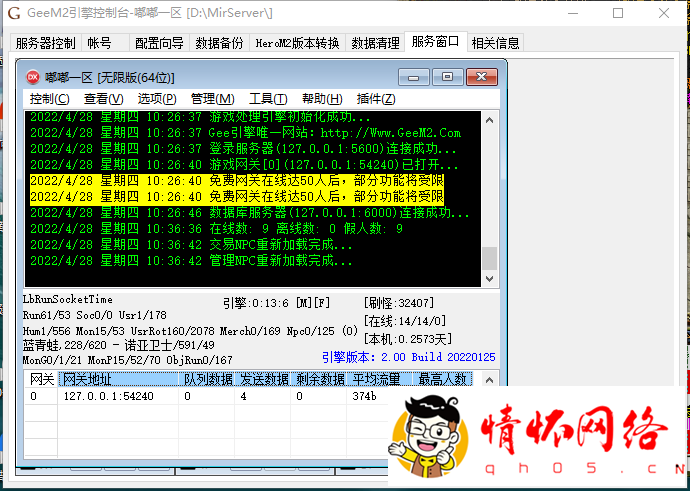Open the 帮助(H) menu
This screenshot has height=491, width=690.
click(x=322, y=99)
